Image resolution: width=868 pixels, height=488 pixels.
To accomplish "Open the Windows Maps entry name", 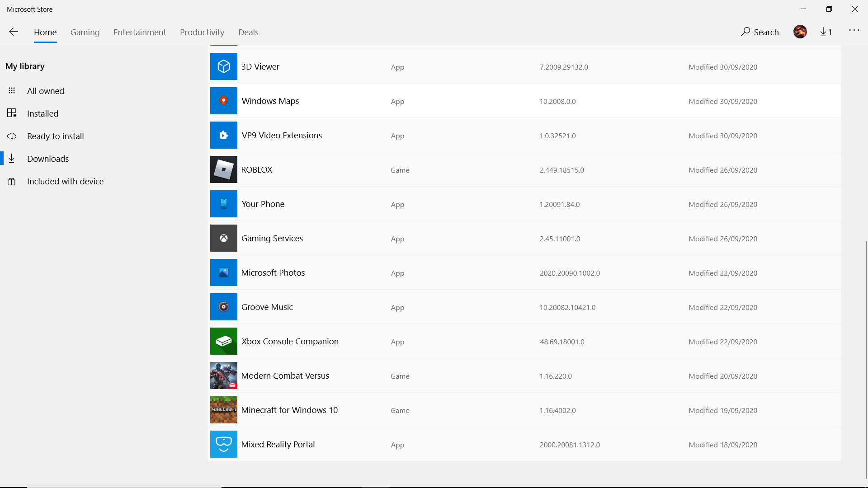I will pyautogui.click(x=270, y=101).
